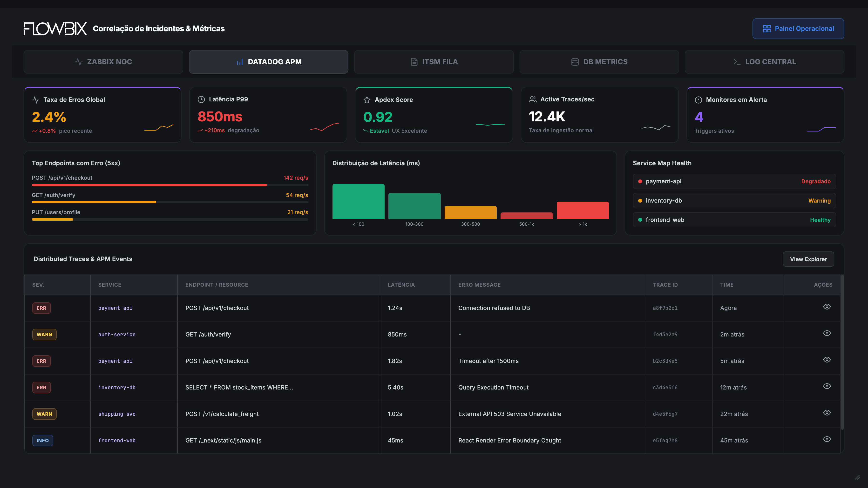Click the 300-500 latency histogram bar

pyautogui.click(x=470, y=212)
